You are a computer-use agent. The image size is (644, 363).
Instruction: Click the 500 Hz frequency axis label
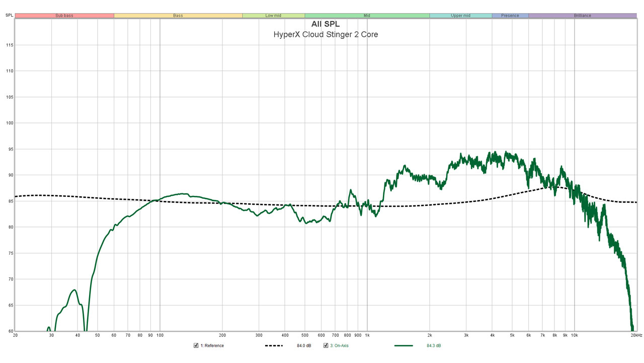click(305, 335)
